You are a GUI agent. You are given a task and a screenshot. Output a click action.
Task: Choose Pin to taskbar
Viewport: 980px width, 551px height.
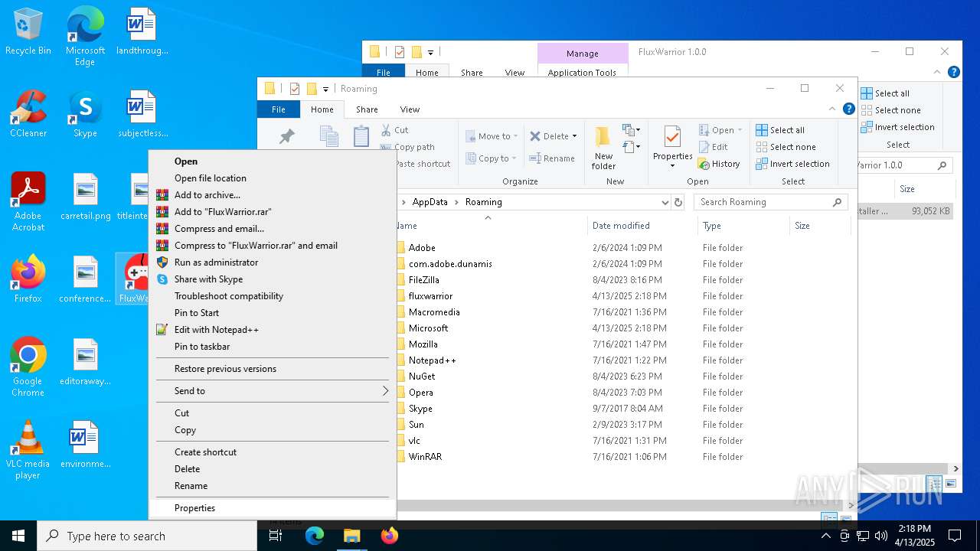click(x=273, y=347)
